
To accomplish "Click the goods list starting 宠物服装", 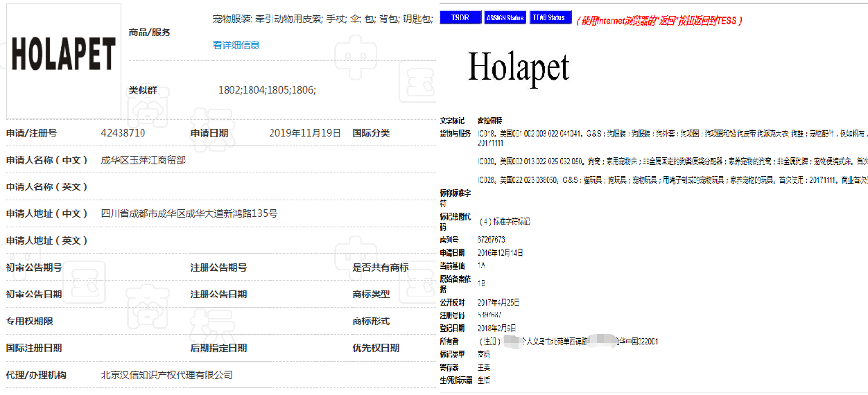I will point(322,19).
